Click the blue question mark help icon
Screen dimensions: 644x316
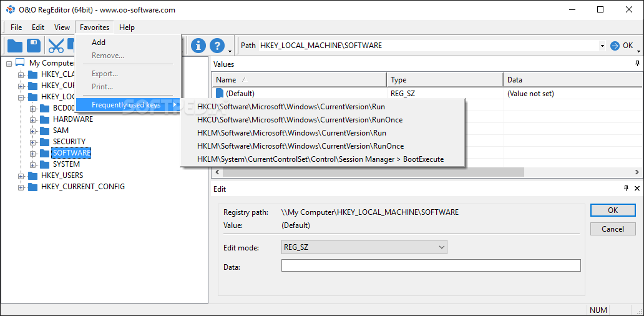click(217, 46)
